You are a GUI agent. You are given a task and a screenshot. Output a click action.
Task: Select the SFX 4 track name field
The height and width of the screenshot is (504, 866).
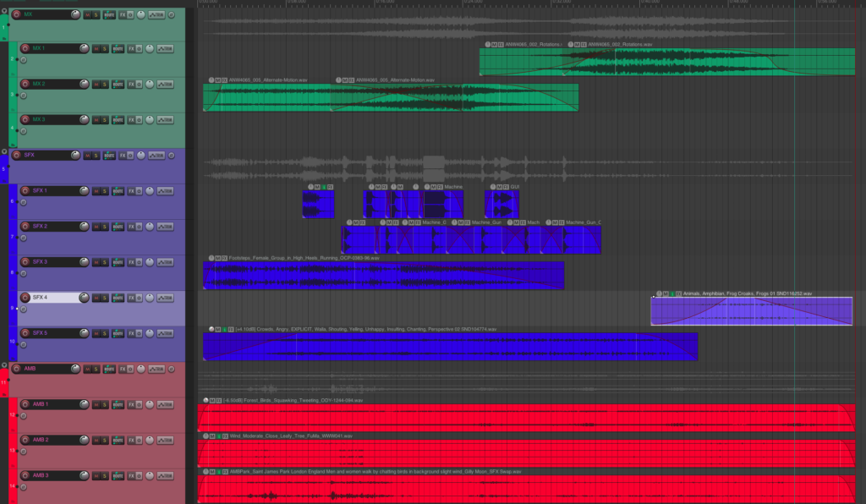pyautogui.click(x=58, y=298)
